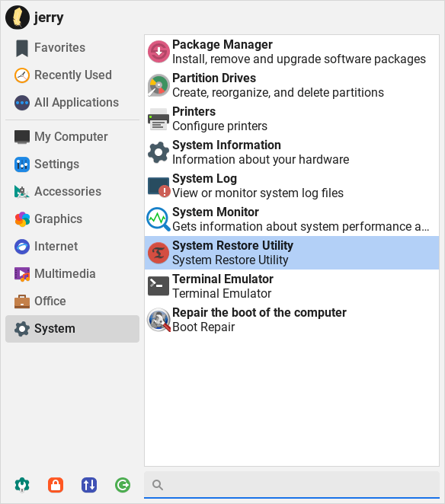Click the switch user arrows icon

click(x=89, y=485)
